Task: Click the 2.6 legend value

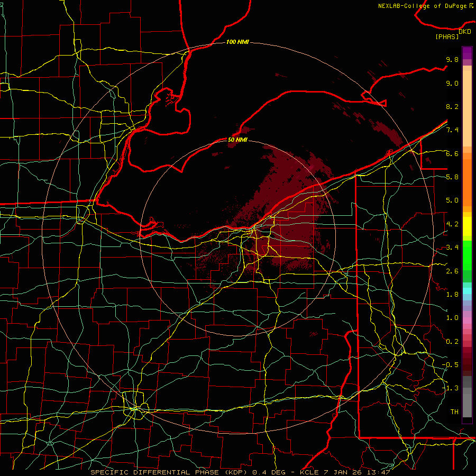Action: [x=452, y=271]
